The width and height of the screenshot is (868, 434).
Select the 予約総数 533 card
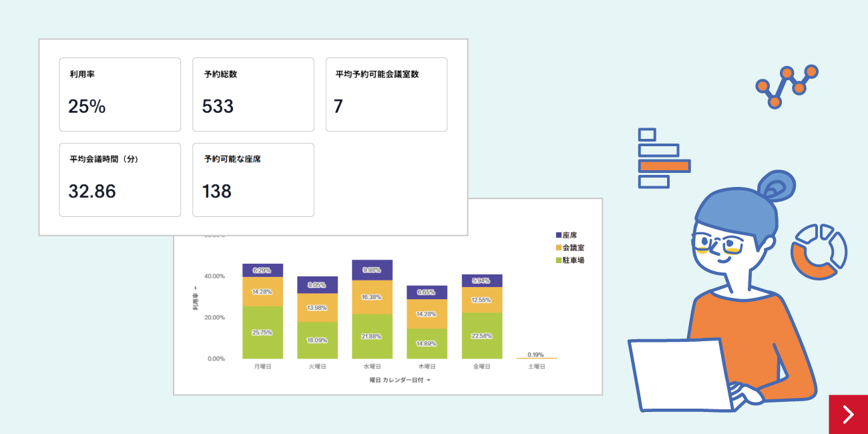point(253,94)
